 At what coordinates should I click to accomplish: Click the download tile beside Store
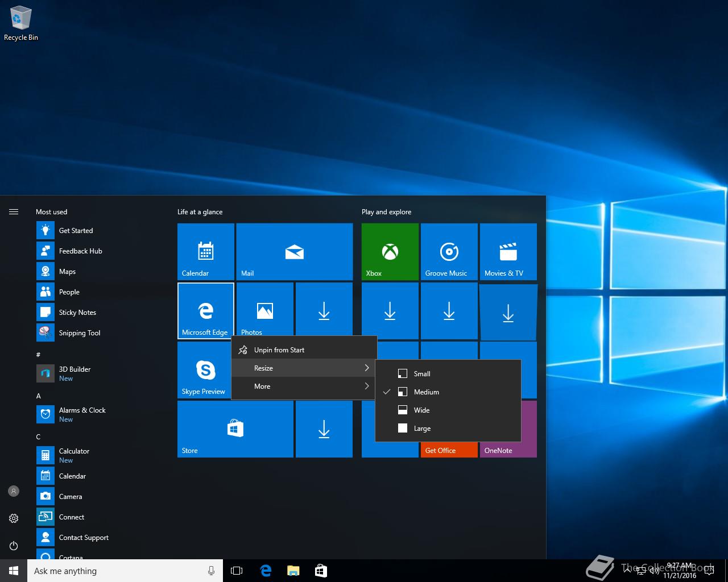[324, 429]
